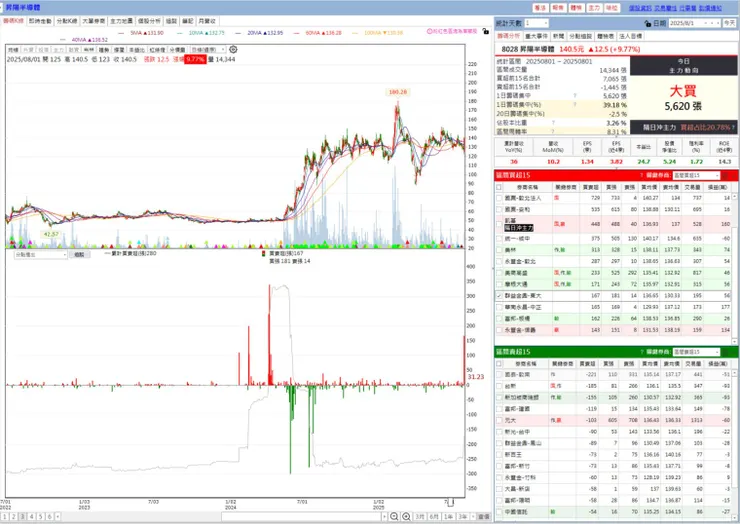Open the 新聞 tab in right panel
The height and width of the screenshot is (524, 740).
tap(558, 36)
